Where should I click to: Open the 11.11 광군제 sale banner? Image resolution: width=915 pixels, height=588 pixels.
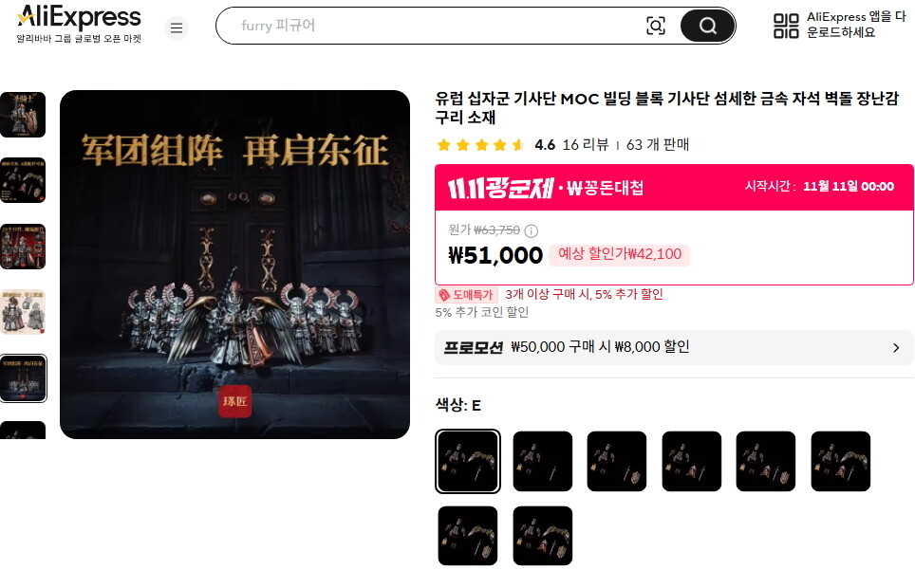(x=674, y=188)
